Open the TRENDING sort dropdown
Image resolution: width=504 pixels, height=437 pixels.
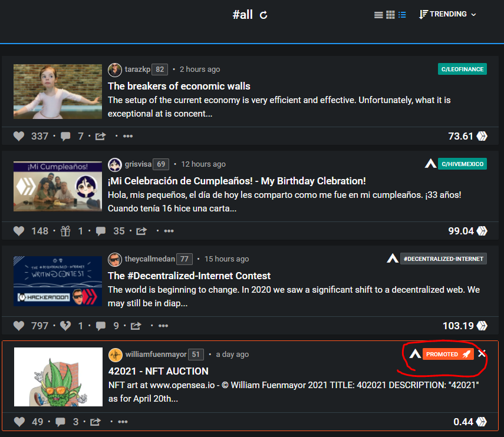coord(448,14)
